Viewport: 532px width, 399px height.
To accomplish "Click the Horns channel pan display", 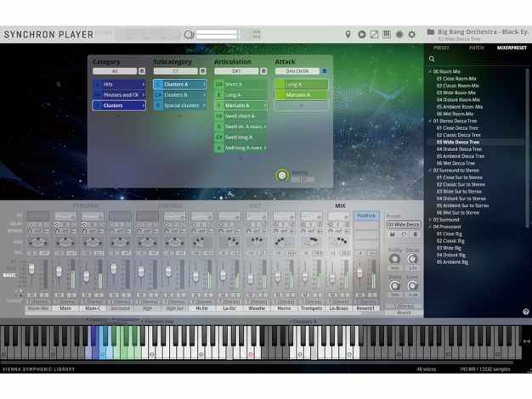I will [284, 242].
